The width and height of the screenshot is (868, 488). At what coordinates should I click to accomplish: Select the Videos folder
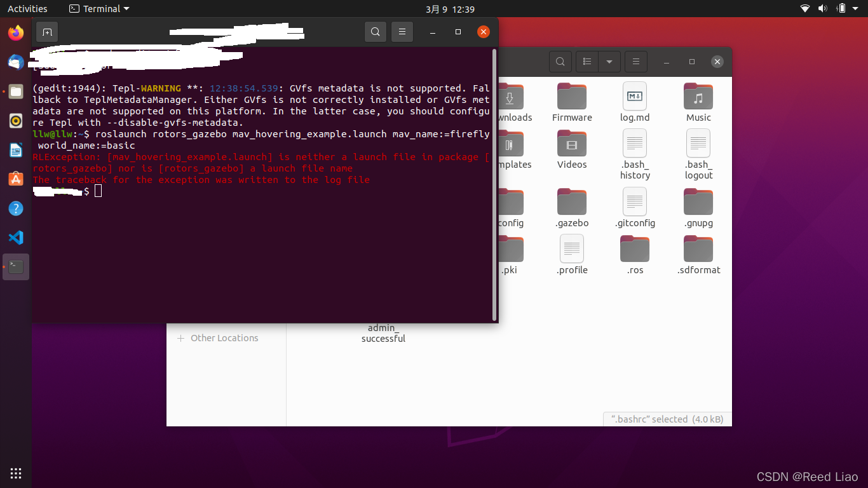(x=572, y=149)
